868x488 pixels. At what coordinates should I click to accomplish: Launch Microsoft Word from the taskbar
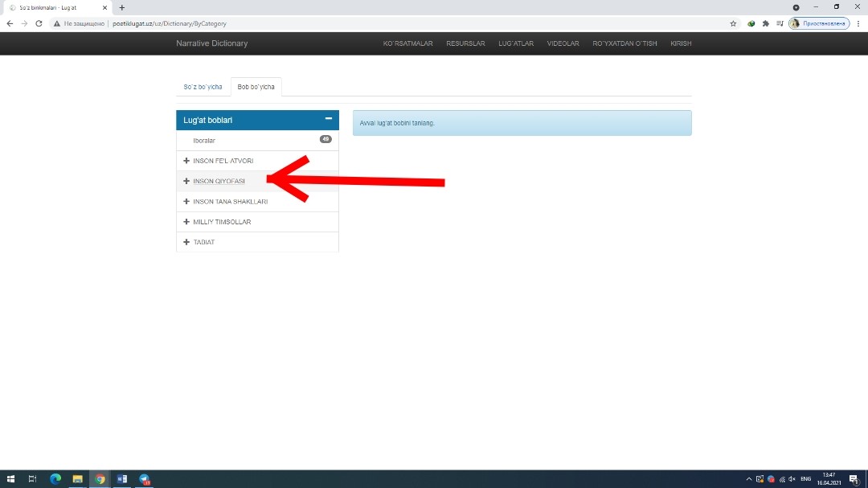(122, 479)
